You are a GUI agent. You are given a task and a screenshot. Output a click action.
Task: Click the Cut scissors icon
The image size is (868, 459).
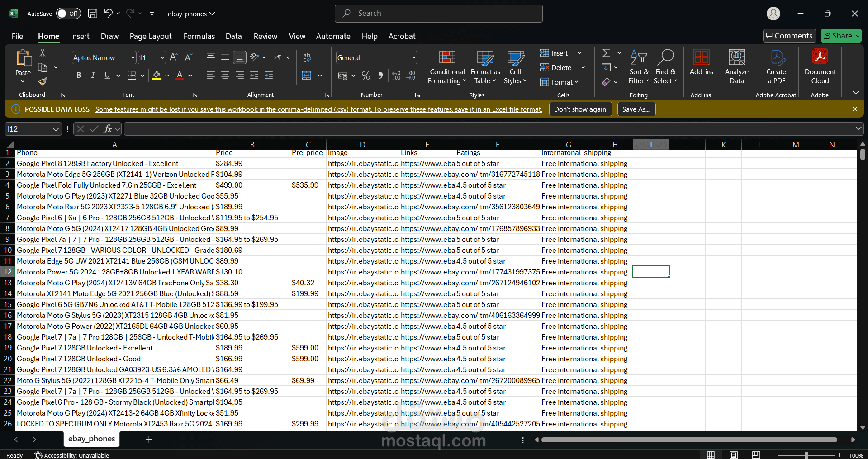(43, 53)
